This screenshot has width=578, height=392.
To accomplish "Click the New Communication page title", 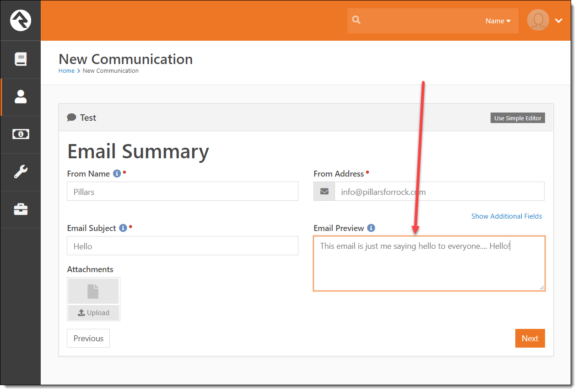I will (126, 59).
